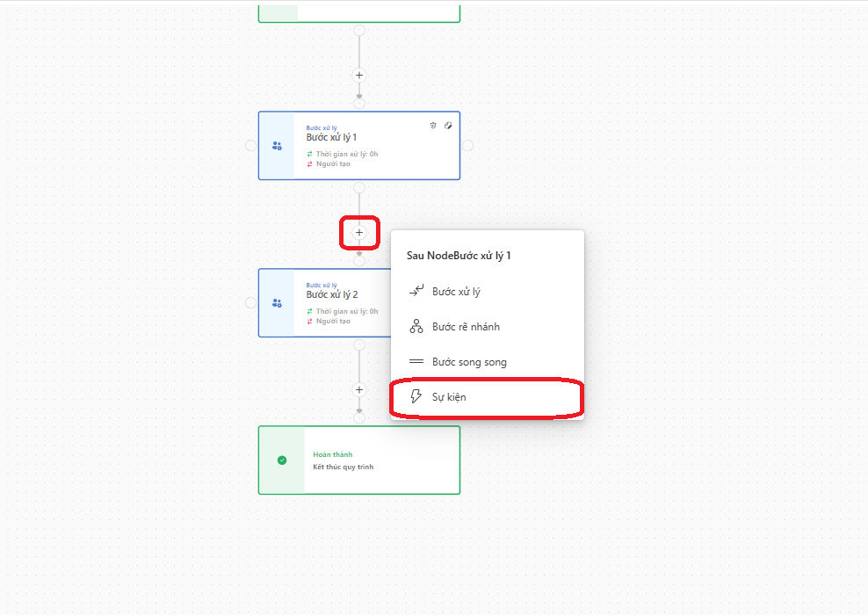Click the right connector handle of Bước xử lý 1
868x616 pixels.
click(467, 145)
